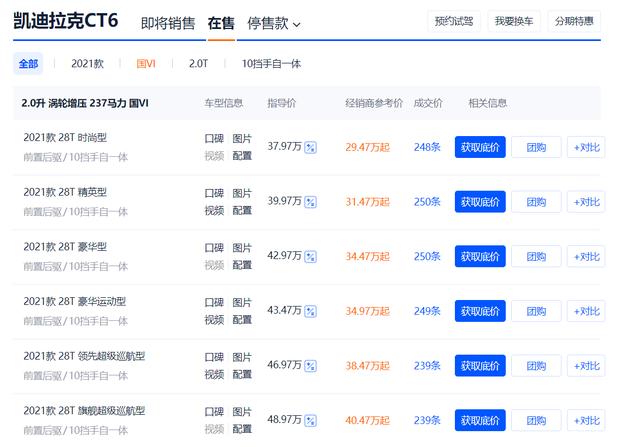The height and width of the screenshot is (447, 620).
Task: Click the 预约试驾 button
Action: [x=455, y=21]
